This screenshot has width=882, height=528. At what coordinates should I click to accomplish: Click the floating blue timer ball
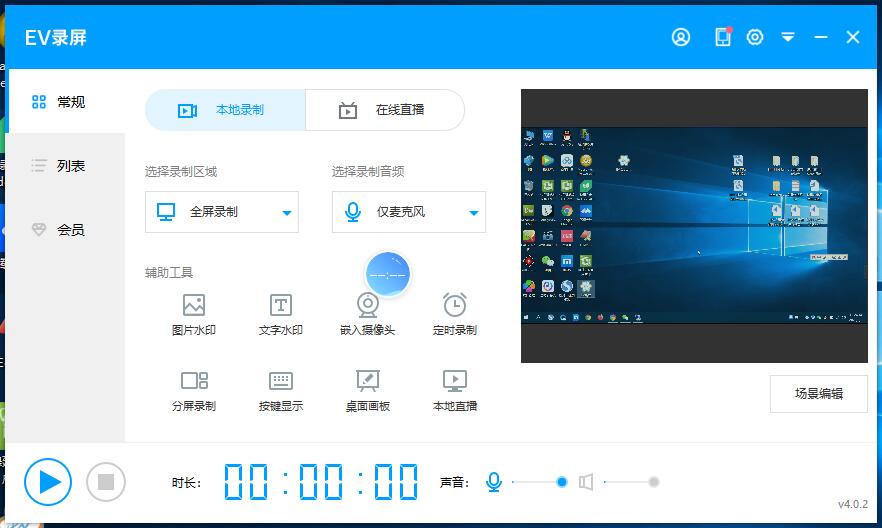coord(388,274)
